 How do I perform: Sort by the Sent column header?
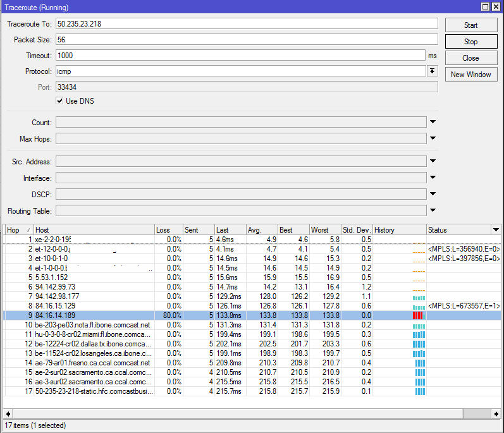point(199,230)
